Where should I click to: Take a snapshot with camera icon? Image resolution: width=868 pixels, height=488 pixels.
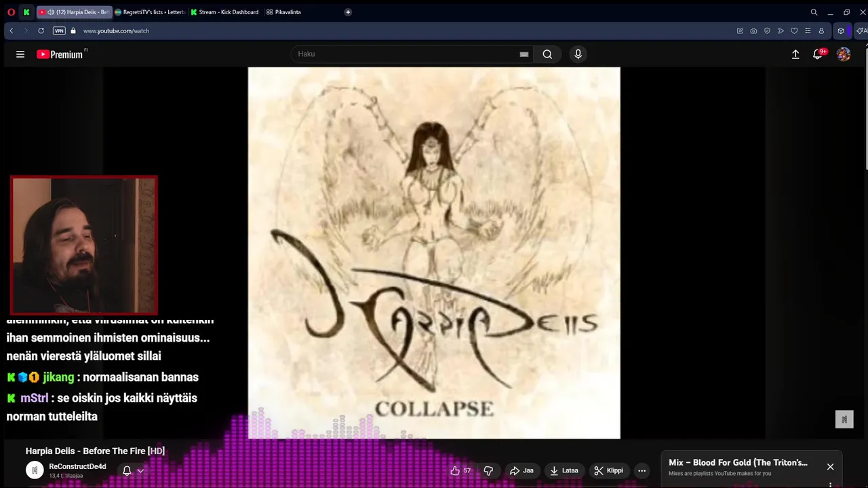coord(753,30)
